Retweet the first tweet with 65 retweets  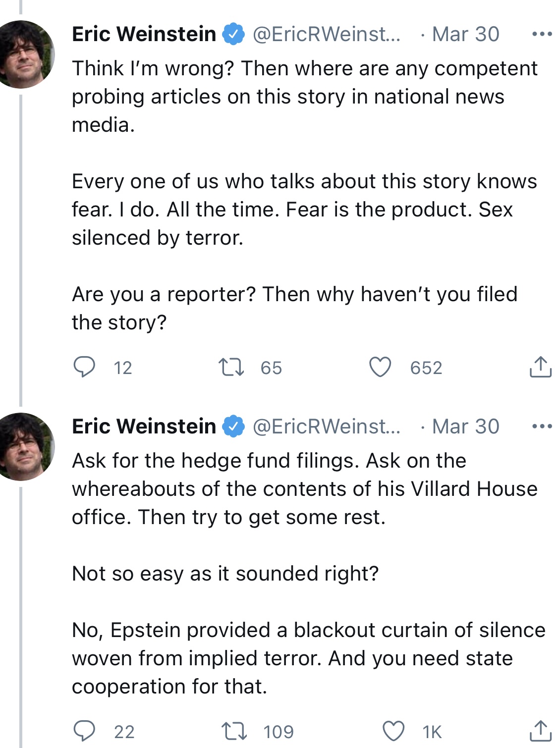tap(231, 368)
